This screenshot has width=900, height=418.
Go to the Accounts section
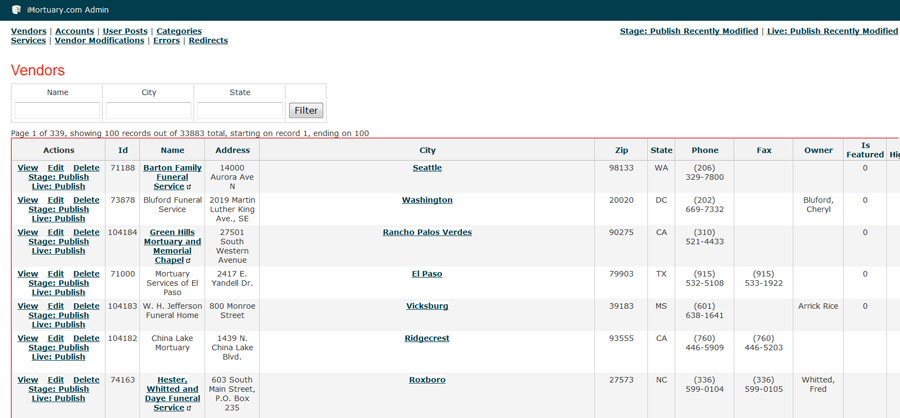tap(75, 31)
